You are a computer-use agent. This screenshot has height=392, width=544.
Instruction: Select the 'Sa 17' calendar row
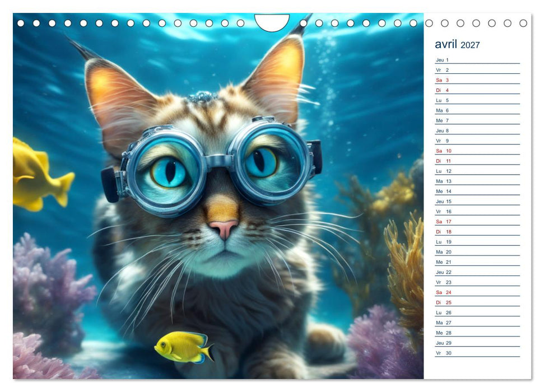[477, 221]
